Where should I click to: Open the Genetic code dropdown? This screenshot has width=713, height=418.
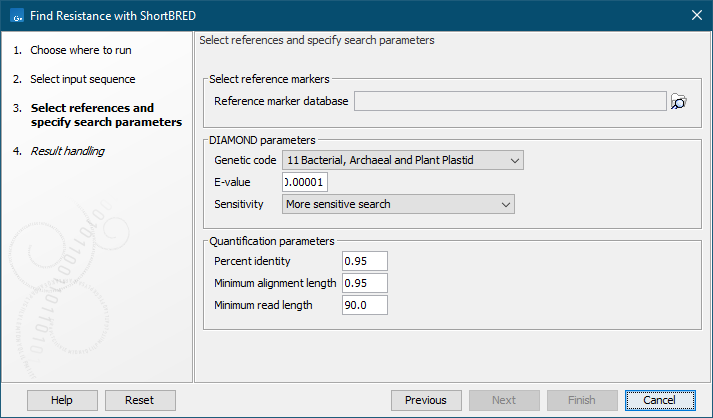coord(402,160)
